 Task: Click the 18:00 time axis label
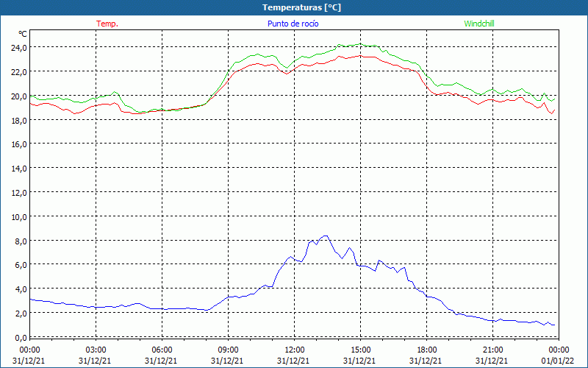[x=427, y=350]
